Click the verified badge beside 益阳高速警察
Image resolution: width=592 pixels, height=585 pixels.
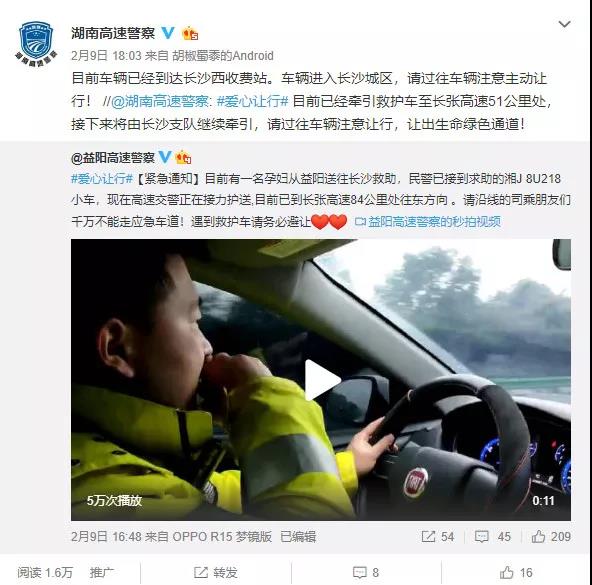pyautogui.click(x=165, y=157)
